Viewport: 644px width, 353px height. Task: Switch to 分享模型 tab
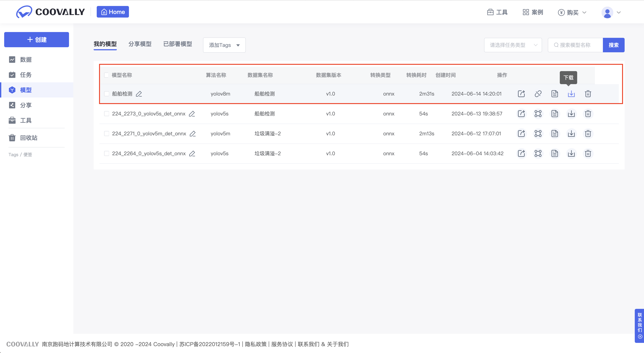click(140, 44)
